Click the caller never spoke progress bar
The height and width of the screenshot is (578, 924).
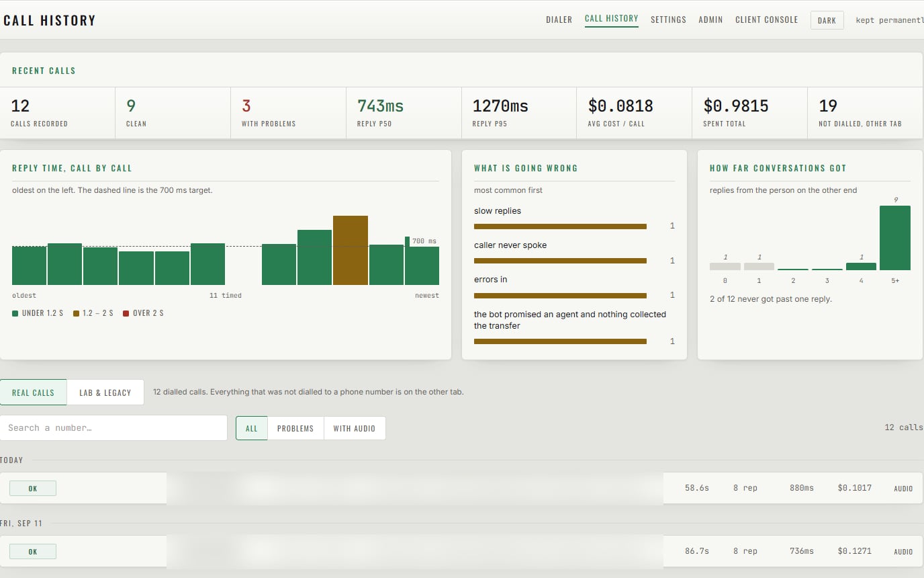tap(560, 261)
